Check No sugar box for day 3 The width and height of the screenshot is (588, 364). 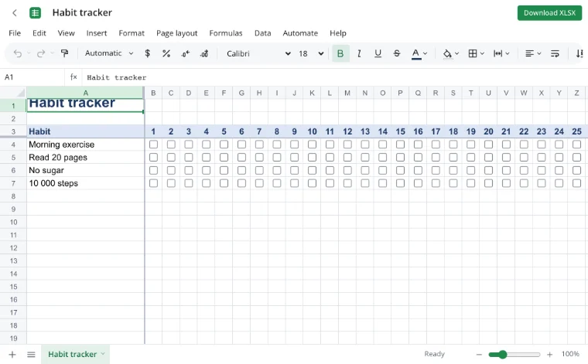click(189, 170)
